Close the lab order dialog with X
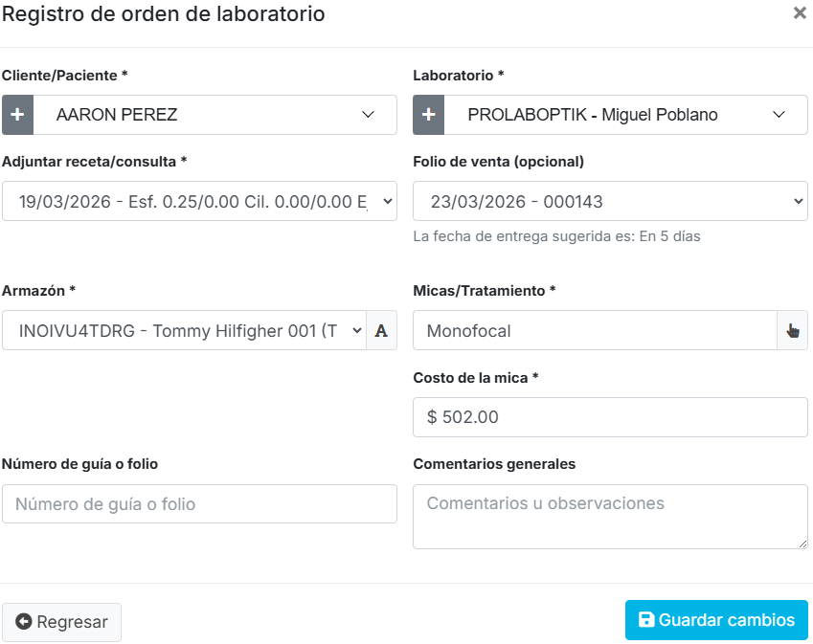The height and width of the screenshot is (644, 813). pos(800,13)
